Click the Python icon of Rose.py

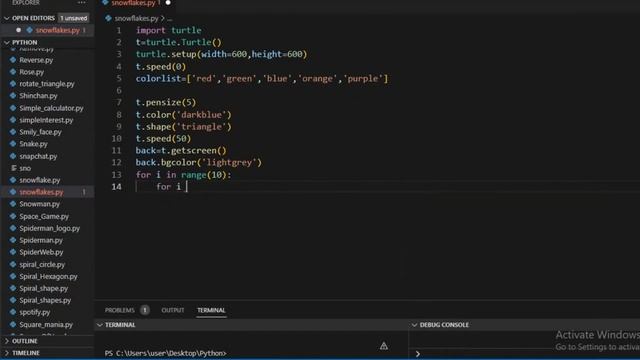click(13, 72)
